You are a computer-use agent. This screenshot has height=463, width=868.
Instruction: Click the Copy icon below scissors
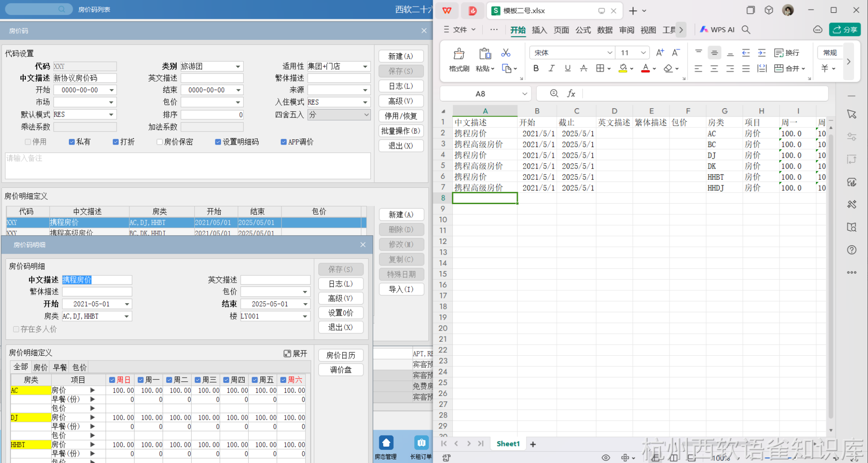(507, 68)
